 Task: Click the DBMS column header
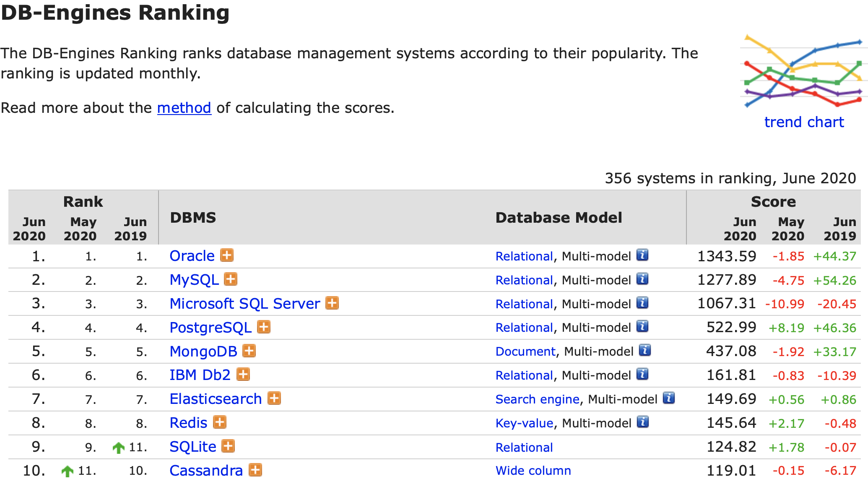tap(193, 218)
